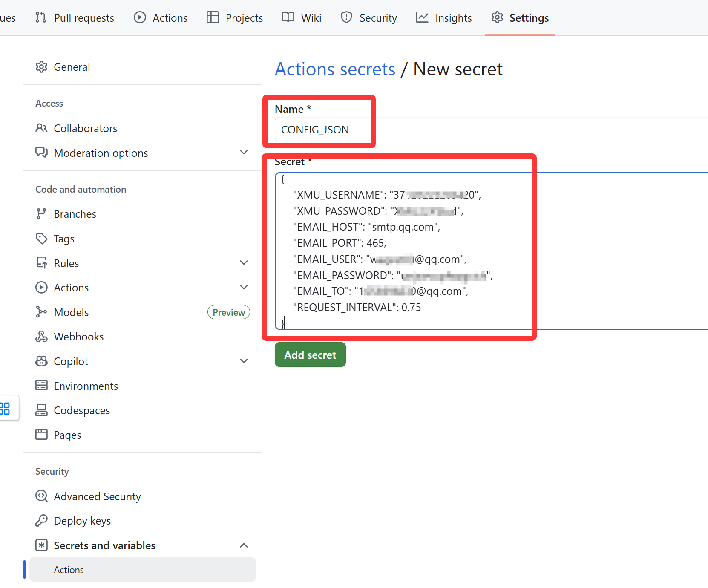
Task: Open the Insights tab
Action: (444, 18)
